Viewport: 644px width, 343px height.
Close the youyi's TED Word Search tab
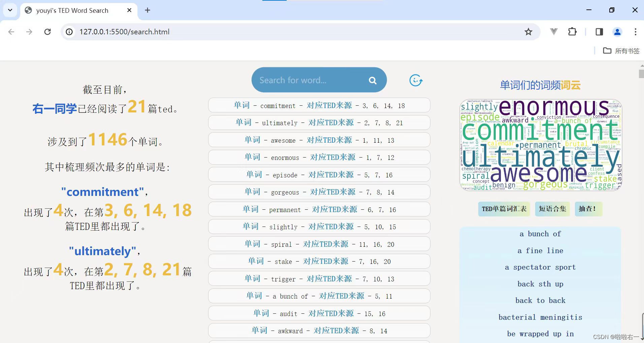point(129,10)
